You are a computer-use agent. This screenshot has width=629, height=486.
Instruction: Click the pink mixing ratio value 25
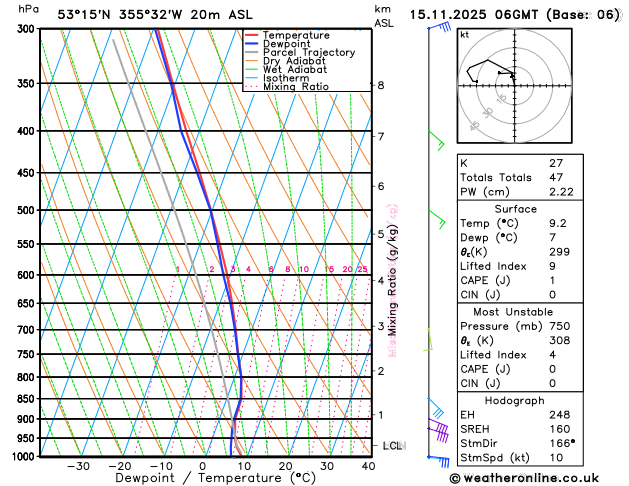click(362, 269)
